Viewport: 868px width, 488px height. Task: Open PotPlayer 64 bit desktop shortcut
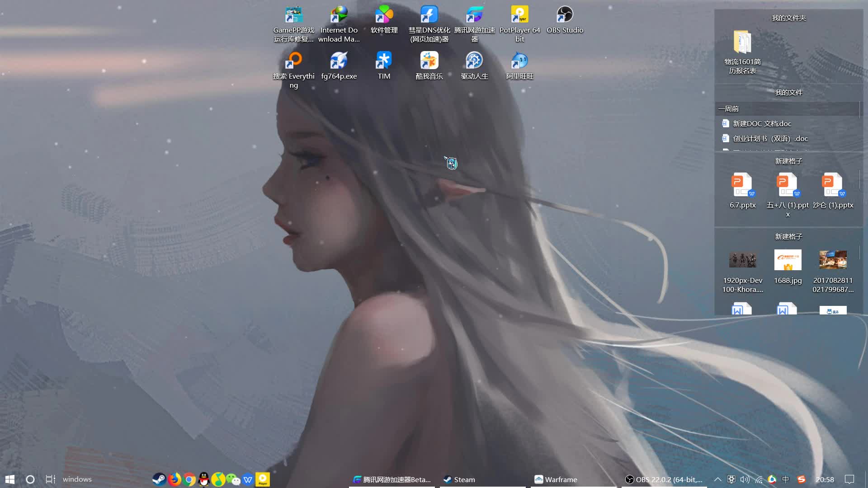520,24
